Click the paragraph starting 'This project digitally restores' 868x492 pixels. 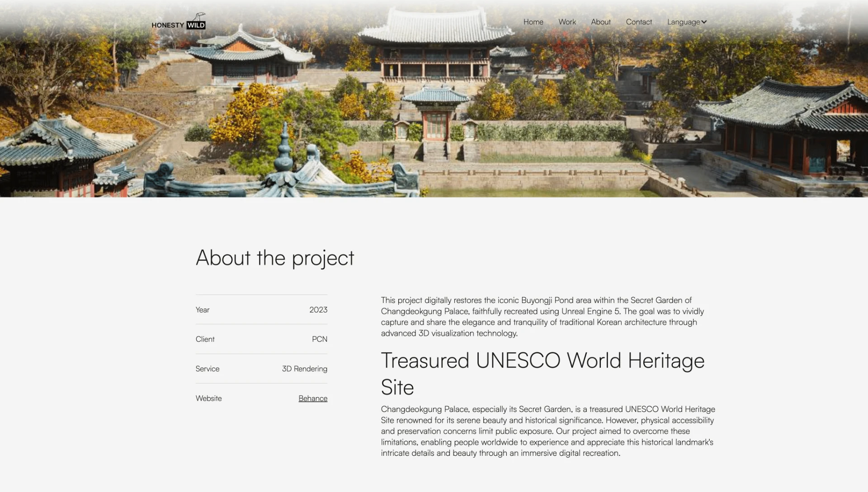click(542, 317)
